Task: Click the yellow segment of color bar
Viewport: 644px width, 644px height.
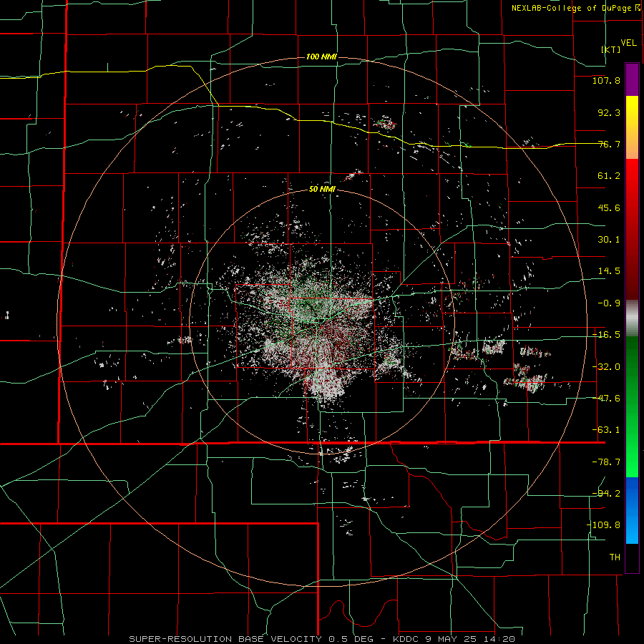Action: (632, 127)
